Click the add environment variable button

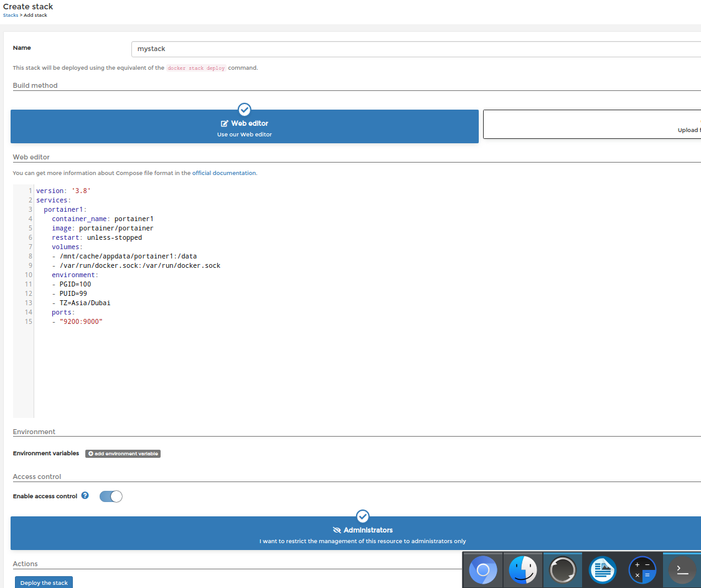pyautogui.click(x=123, y=453)
